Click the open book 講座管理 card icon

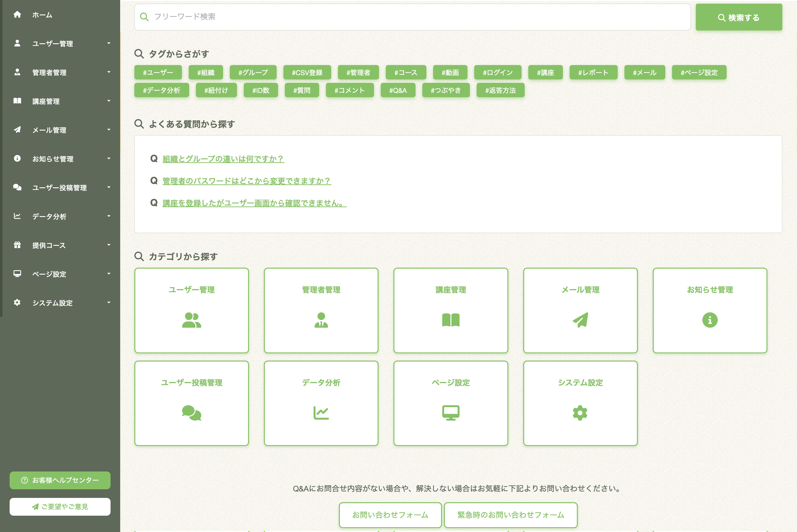coord(451,320)
